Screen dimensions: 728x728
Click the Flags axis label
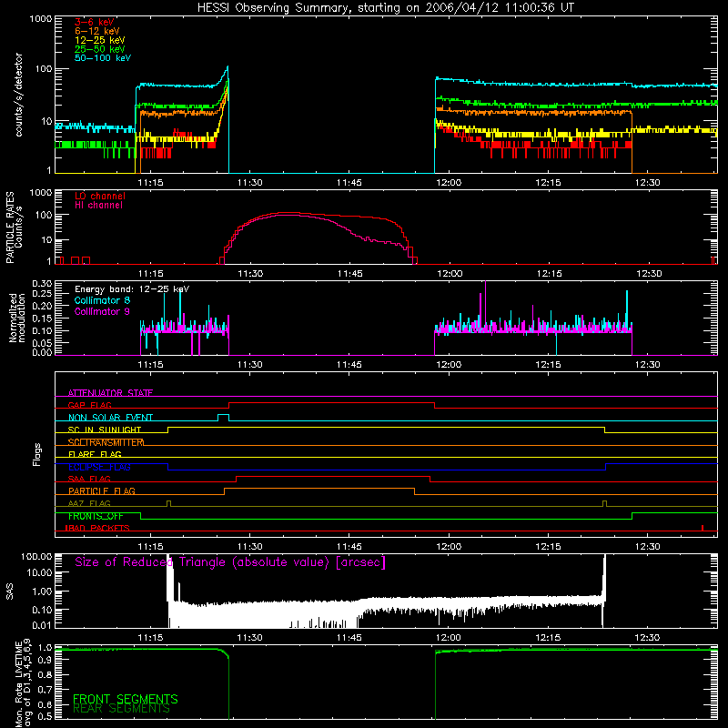[x=36, y=454]
